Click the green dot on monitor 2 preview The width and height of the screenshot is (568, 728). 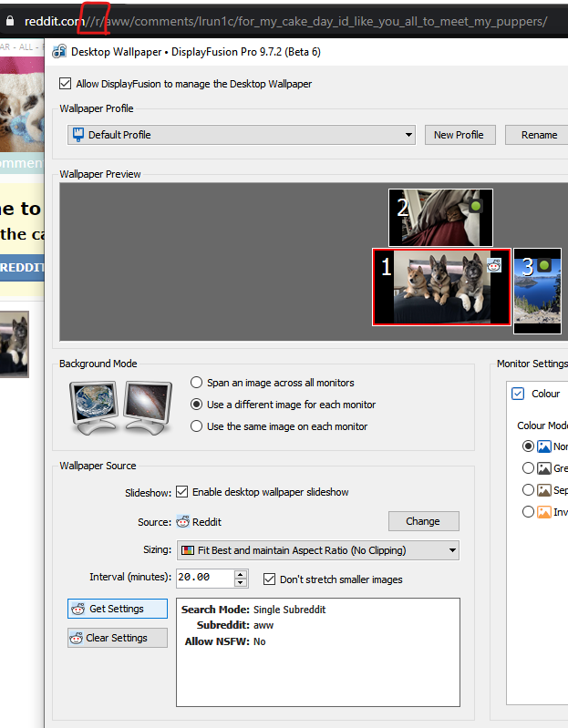[476, 207]
